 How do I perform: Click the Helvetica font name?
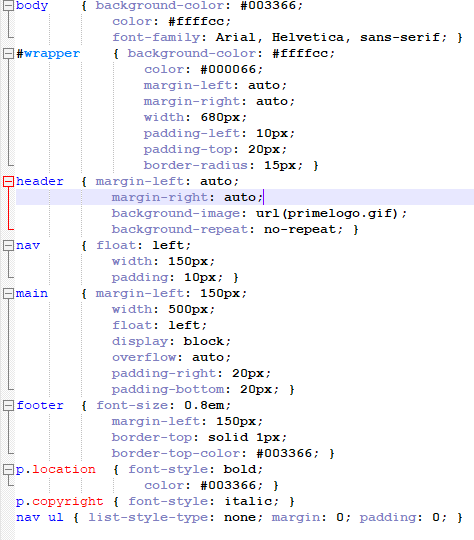308,37
